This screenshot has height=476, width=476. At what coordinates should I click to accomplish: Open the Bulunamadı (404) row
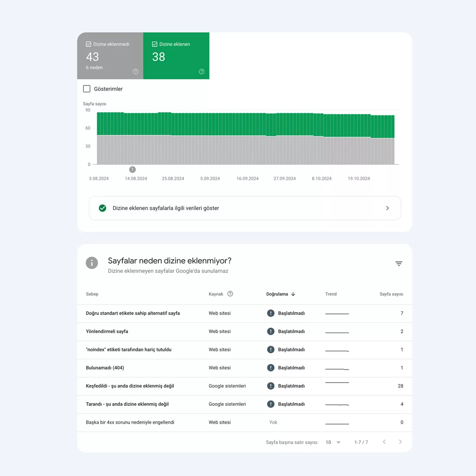click(x=245, y=368)
